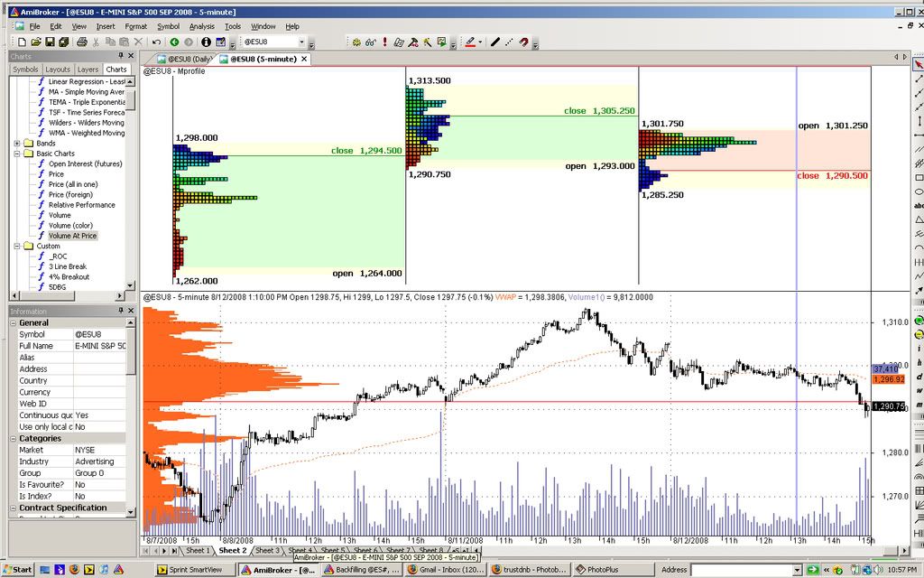Select the red arrow pointer tool

pyautogui.click(x=919, y=64)
